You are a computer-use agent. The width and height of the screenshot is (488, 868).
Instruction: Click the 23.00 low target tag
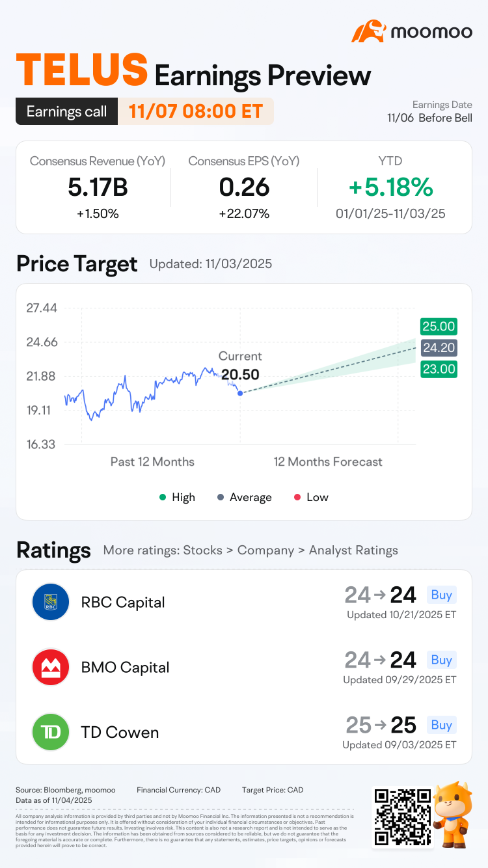point(439,369)
